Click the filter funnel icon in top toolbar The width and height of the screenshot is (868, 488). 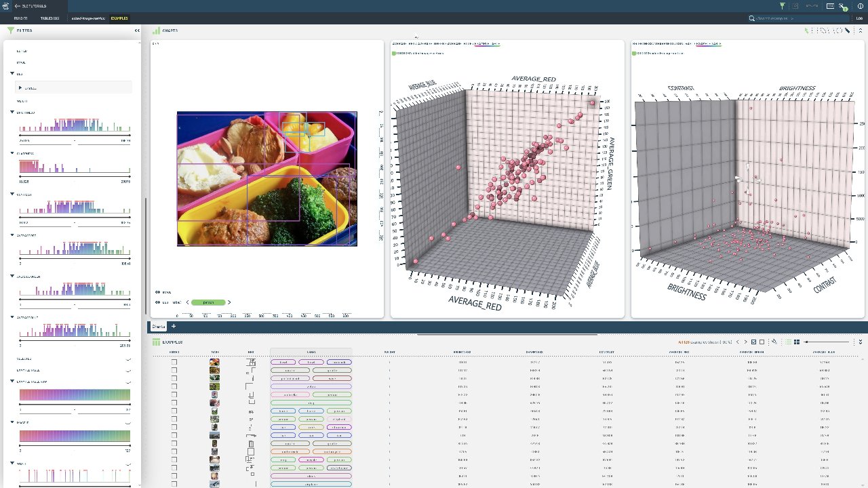click(782, 6)
